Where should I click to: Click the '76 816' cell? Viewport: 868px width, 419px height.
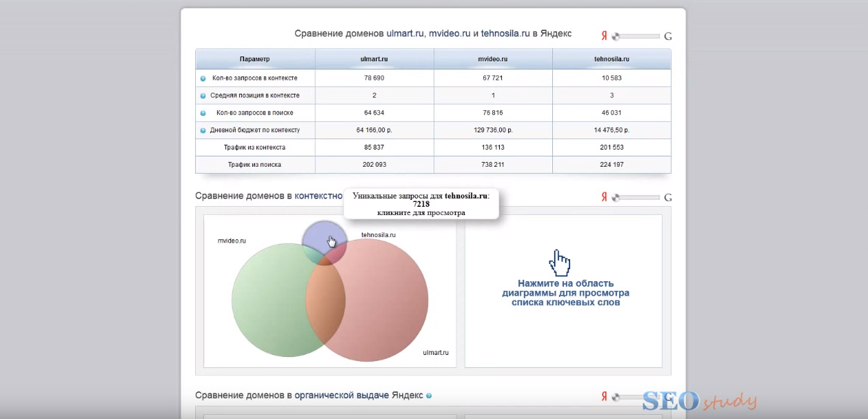pos(493,113)
